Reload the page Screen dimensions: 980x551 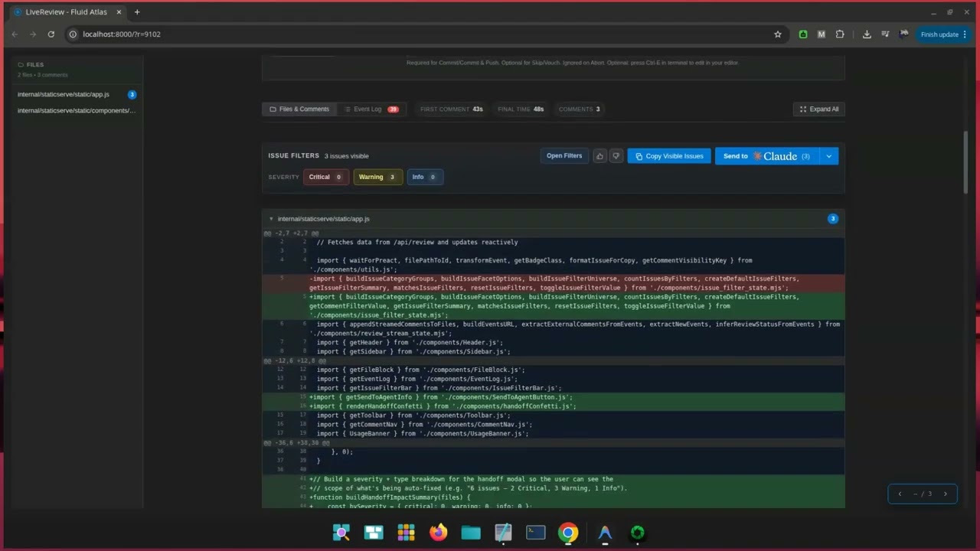(51, 34)
